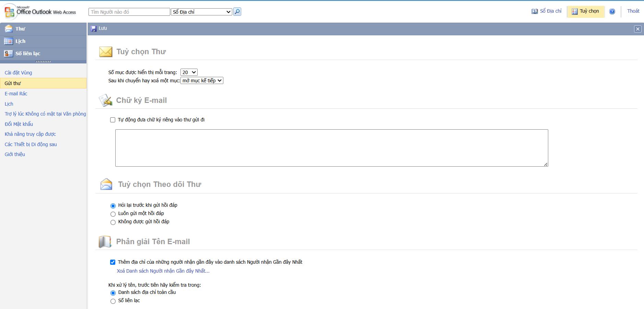644x309 pixels.
Task: Open Lịch calendar icon in navigation pane
Action: pos(9,41)
